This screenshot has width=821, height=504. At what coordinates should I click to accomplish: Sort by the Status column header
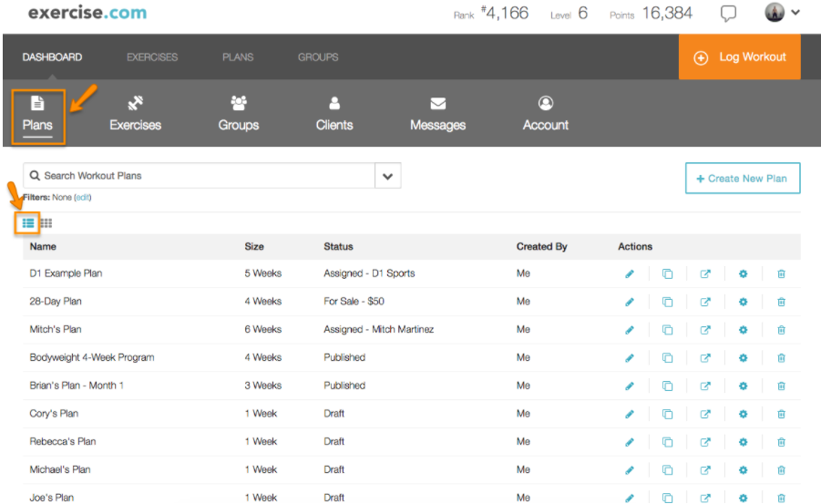coord(338,246)
